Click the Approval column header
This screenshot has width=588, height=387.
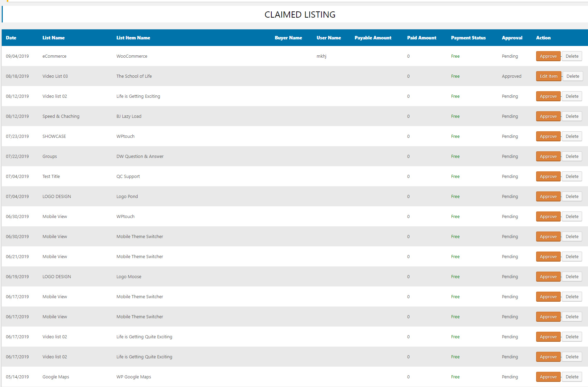(x=512, y=38)
